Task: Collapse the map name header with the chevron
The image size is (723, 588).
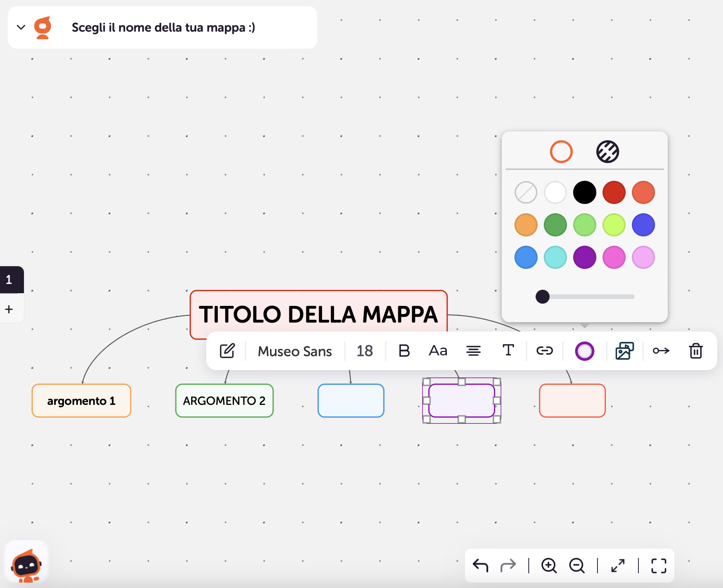Action: coord(21,27)
